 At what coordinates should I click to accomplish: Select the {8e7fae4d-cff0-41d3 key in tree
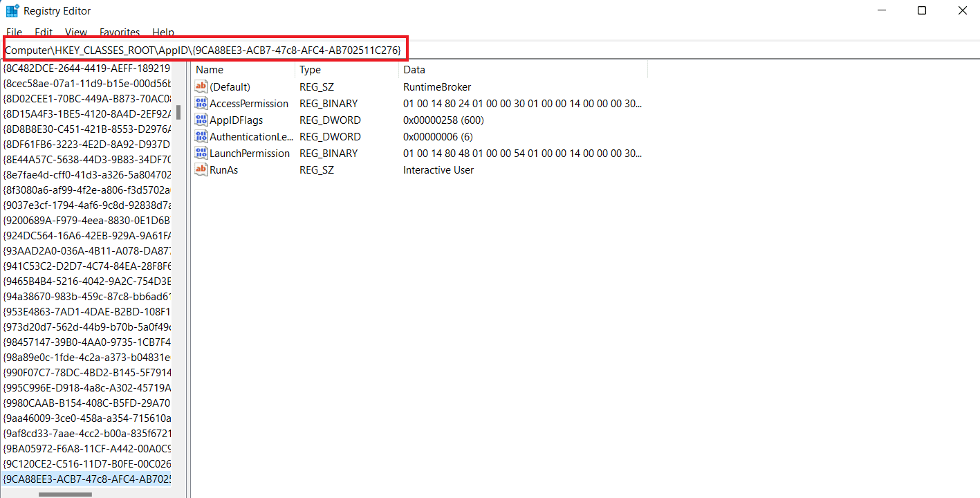(x=86, y=174)
